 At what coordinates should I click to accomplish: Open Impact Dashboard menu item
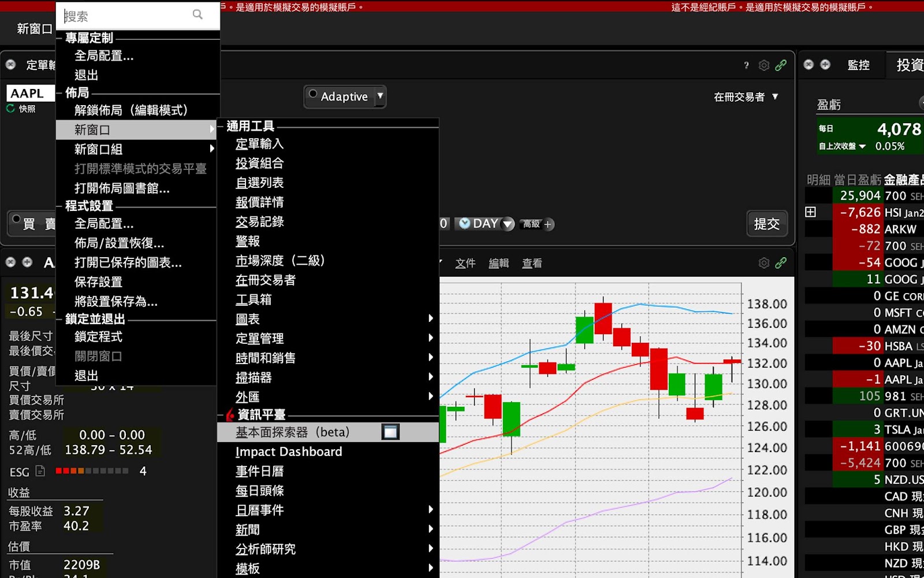328,451
